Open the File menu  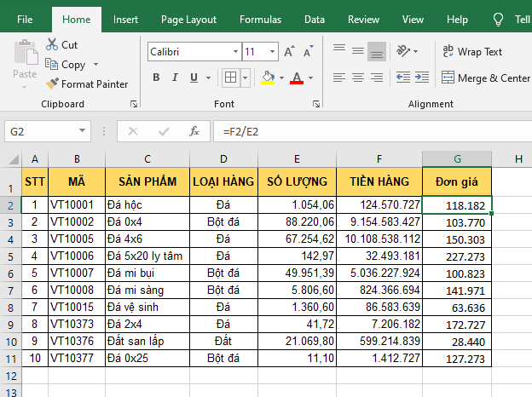(26, 19)
